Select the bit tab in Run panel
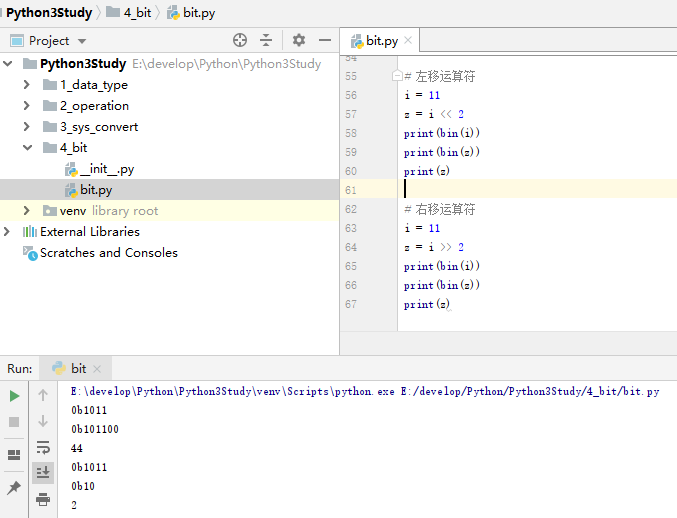Screen dimensions: 677x518 point(78,368)
